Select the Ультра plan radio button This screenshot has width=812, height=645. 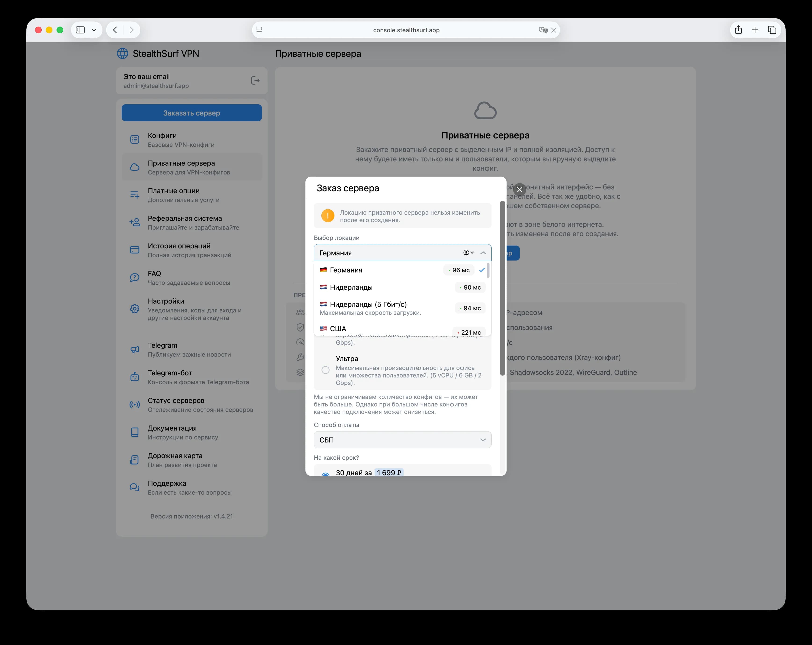click(325, 370)
